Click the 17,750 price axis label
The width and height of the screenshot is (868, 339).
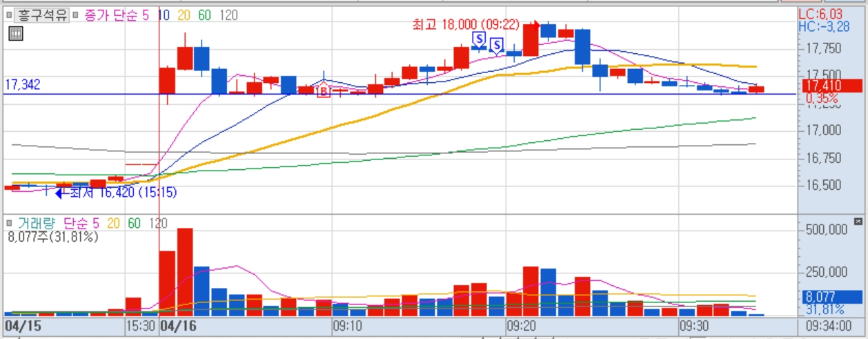(x=823, y=49)
